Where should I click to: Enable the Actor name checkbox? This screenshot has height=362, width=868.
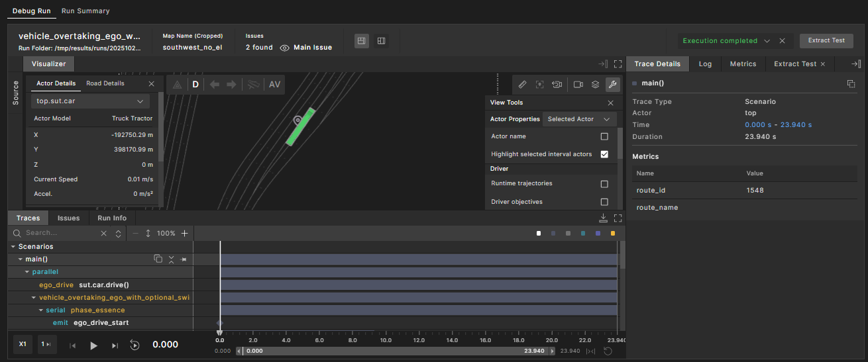pyautogui.click(x=604, y=136)
